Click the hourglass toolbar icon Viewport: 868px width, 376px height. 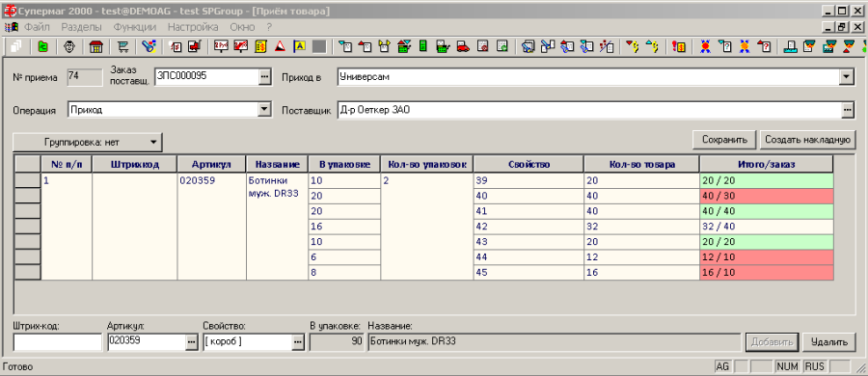(x=848, y=47)
